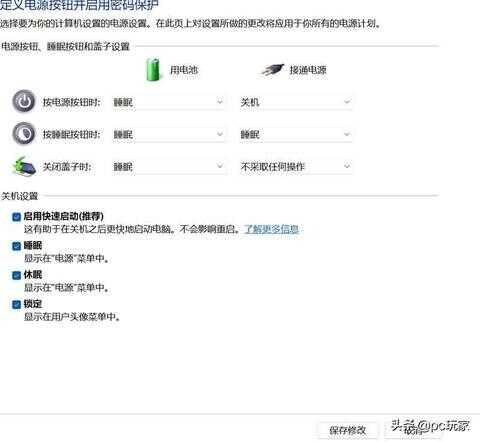Open the 了解更多信息 link

pos(272,229)
